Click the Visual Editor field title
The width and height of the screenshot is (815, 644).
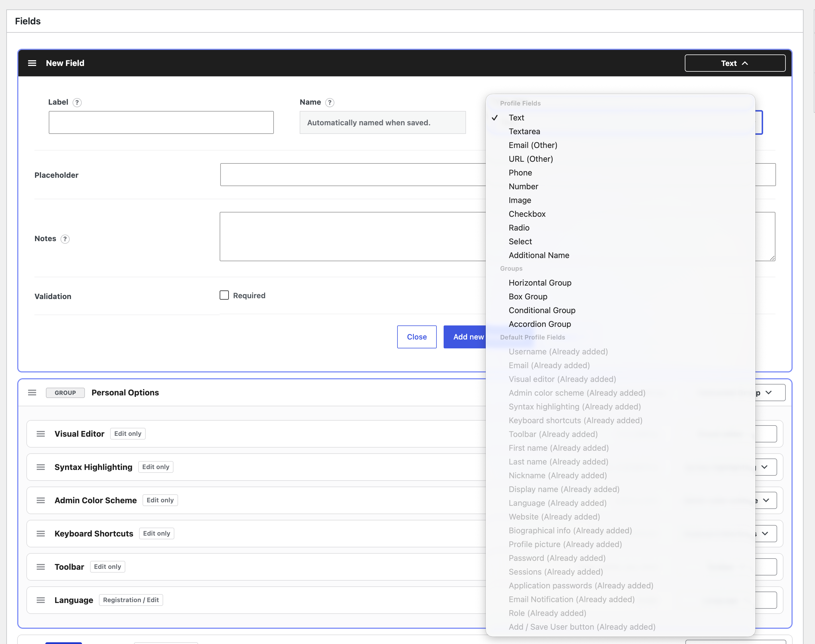pos(79,434)
